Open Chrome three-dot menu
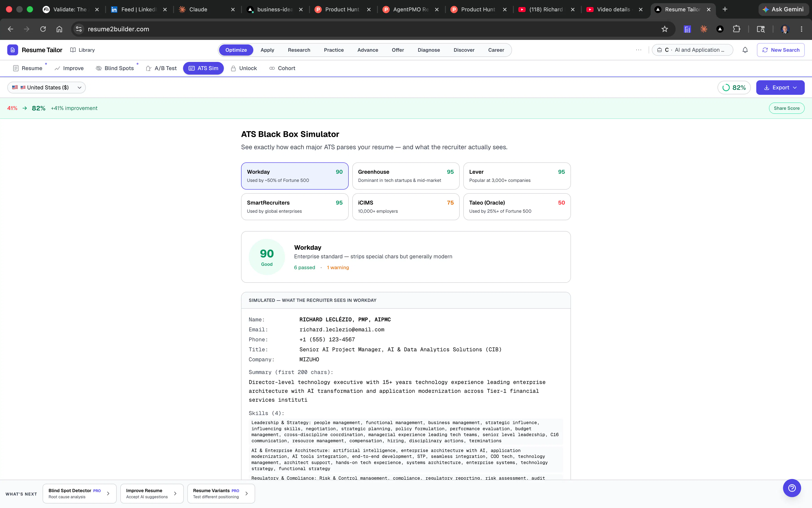This screenshot has height=508, width=812. click(x=802, y=29)
